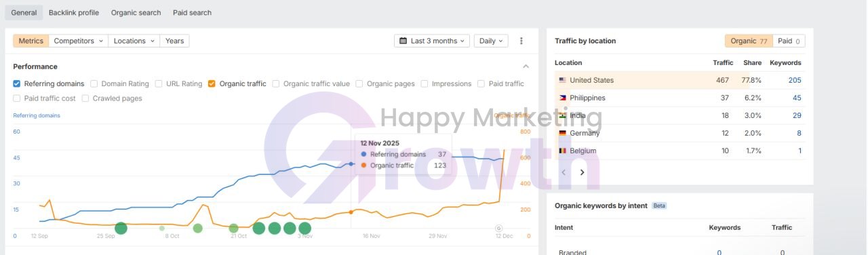Click the Beta badge beside keywords by intent
The image size is (868, 255).
click(659, 205)
